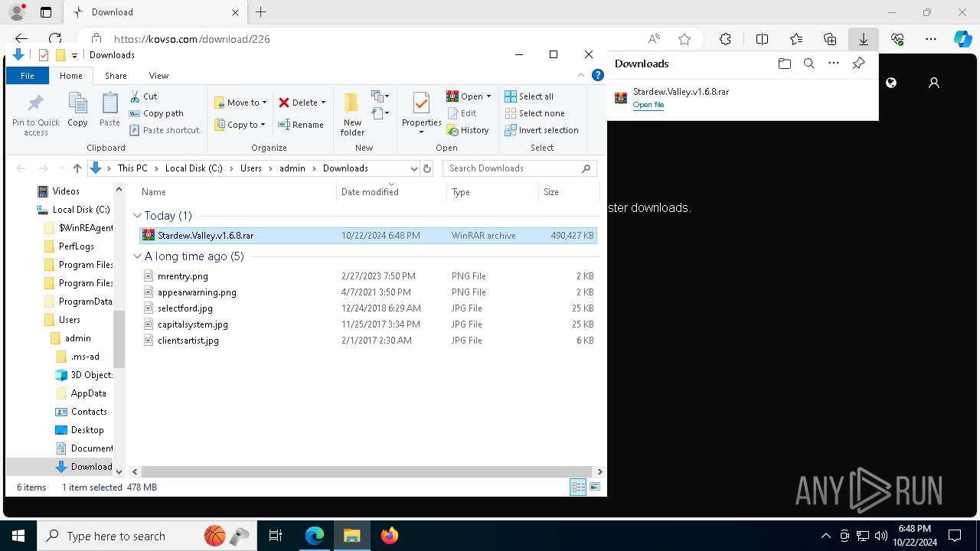This screenshot has height=551, width=980.
Task: Refresh the Downloads folder view
Action: [427, 168]
